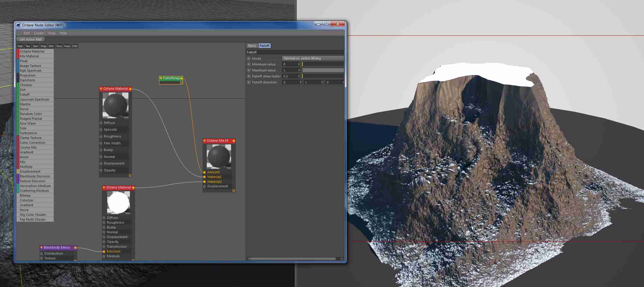The width and height of the screenshot is (644, 287).
Task: Click the Material1 port on the Octane Mix node
Action: (x=204, y=177)
